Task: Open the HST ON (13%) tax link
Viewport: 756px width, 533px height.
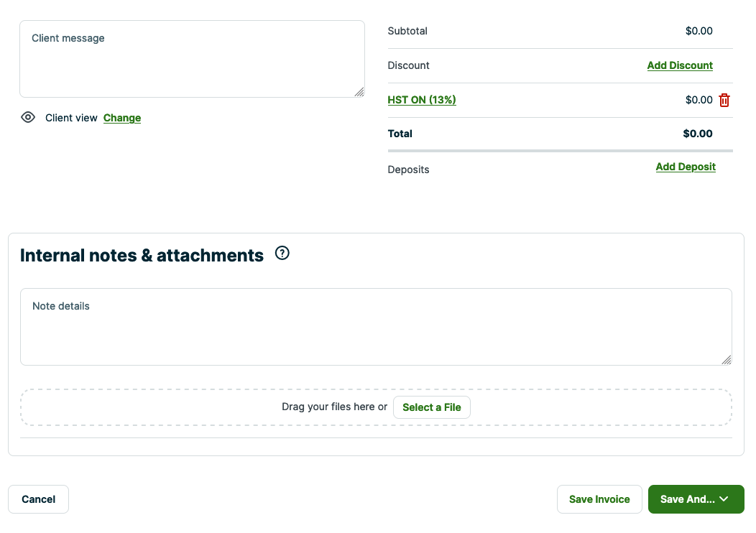Action: click(x=422, y=100)
